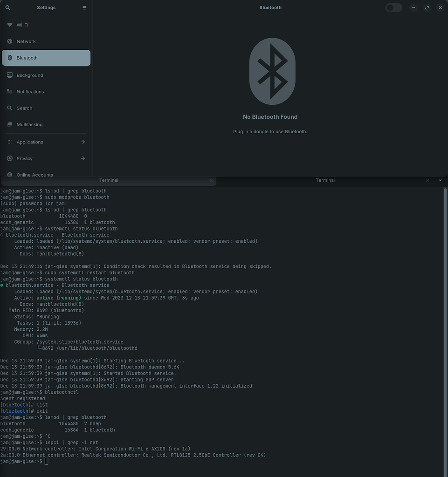Click the Bluetooth logo graphic
The height and width of the screenshot is (477, 448).
tap(272, 71)
